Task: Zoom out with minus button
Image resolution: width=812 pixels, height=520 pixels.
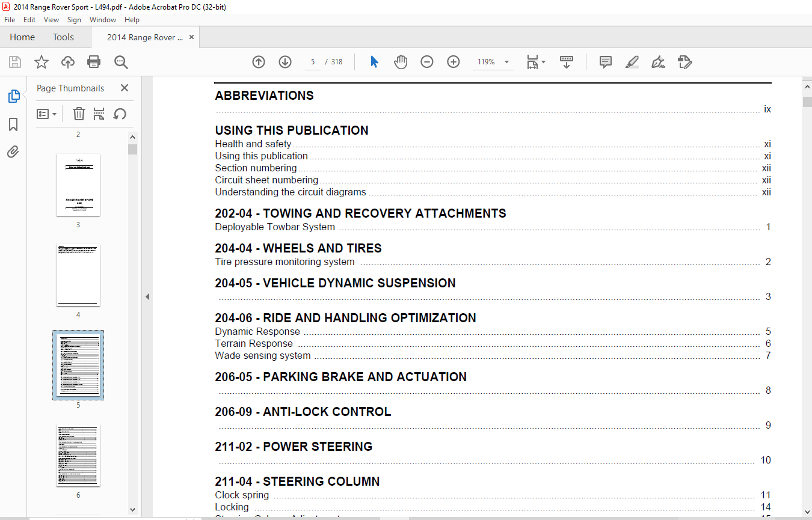Action: click(427, 62)
